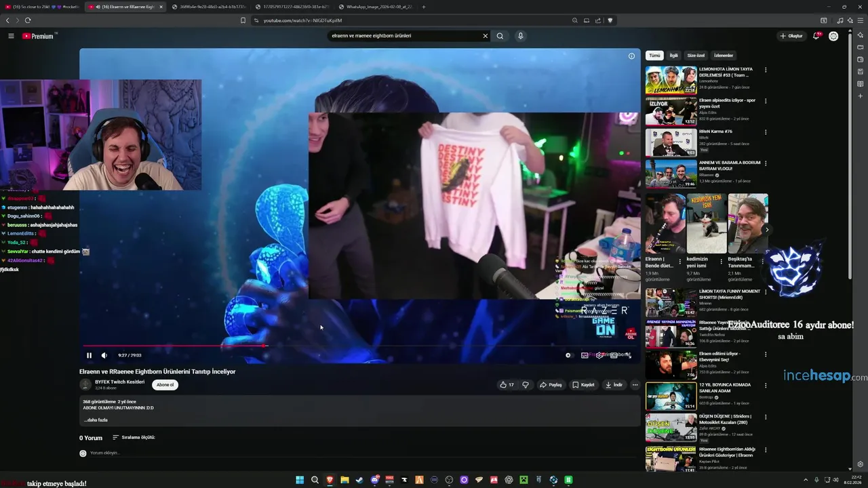Dislike the video thumbs-down button

coord(525,384)
